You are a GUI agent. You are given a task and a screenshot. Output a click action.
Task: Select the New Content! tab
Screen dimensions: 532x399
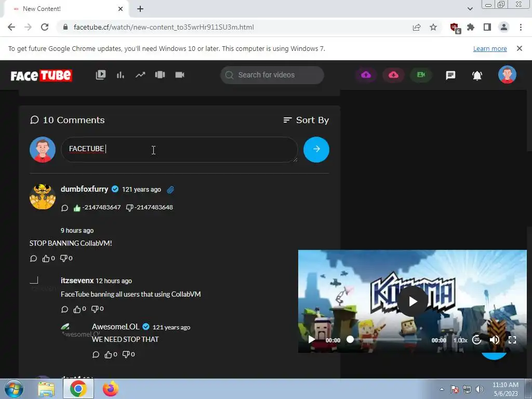(66, 9)
